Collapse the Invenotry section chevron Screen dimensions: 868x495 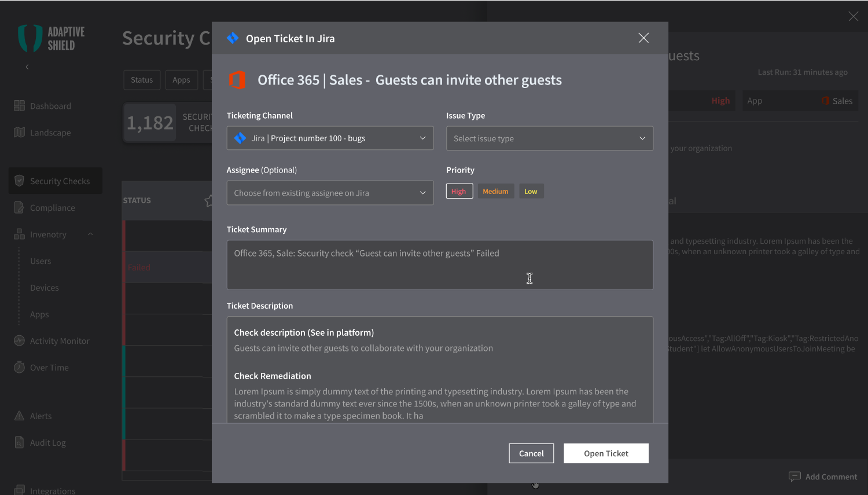(x=90, y=234)
